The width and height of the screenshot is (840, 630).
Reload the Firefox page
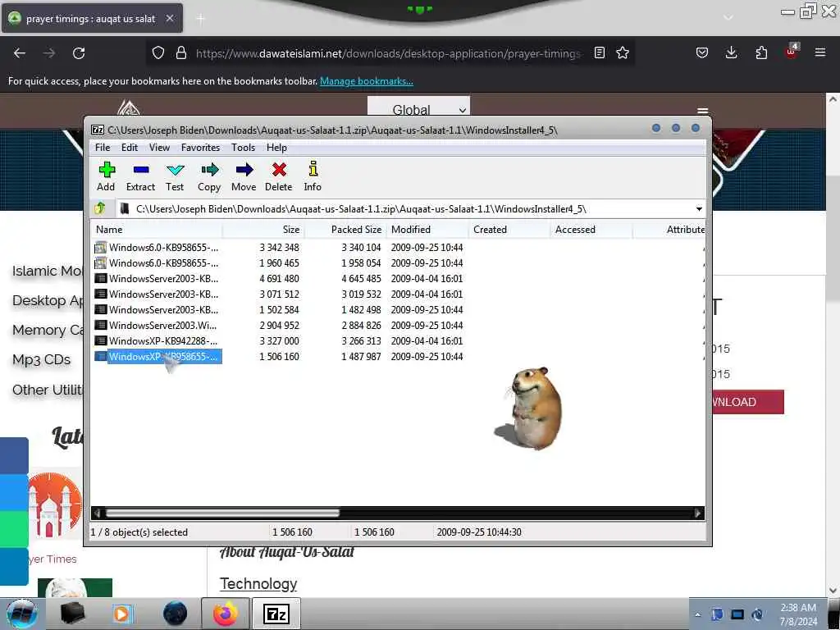click(x=79, y=53)
